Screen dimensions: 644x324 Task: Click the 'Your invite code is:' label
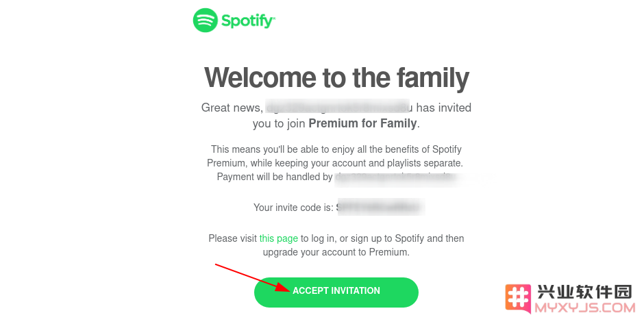293,208
